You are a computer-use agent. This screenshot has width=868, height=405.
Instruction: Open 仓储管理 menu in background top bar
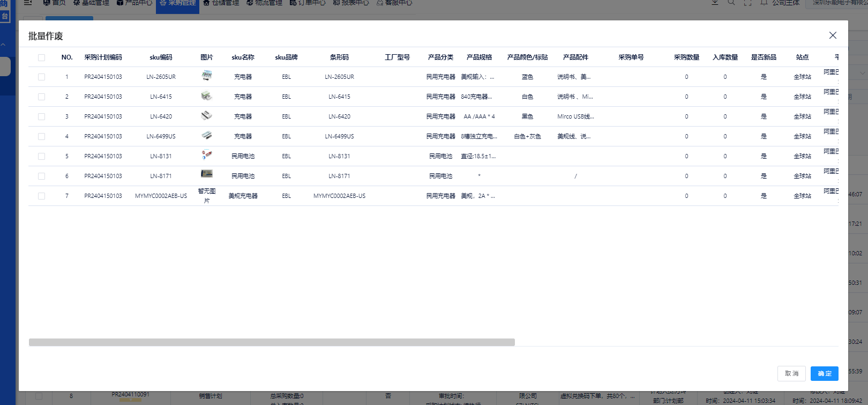coord(221,3)
